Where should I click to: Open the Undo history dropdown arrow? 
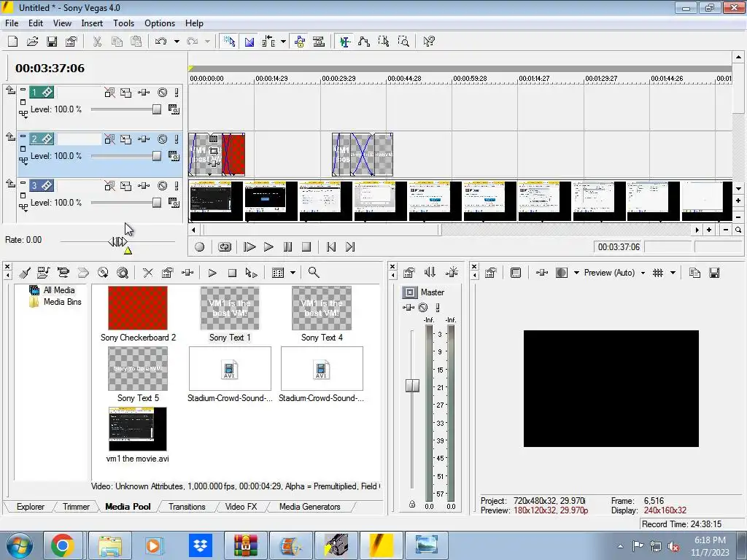click(177, 42)
